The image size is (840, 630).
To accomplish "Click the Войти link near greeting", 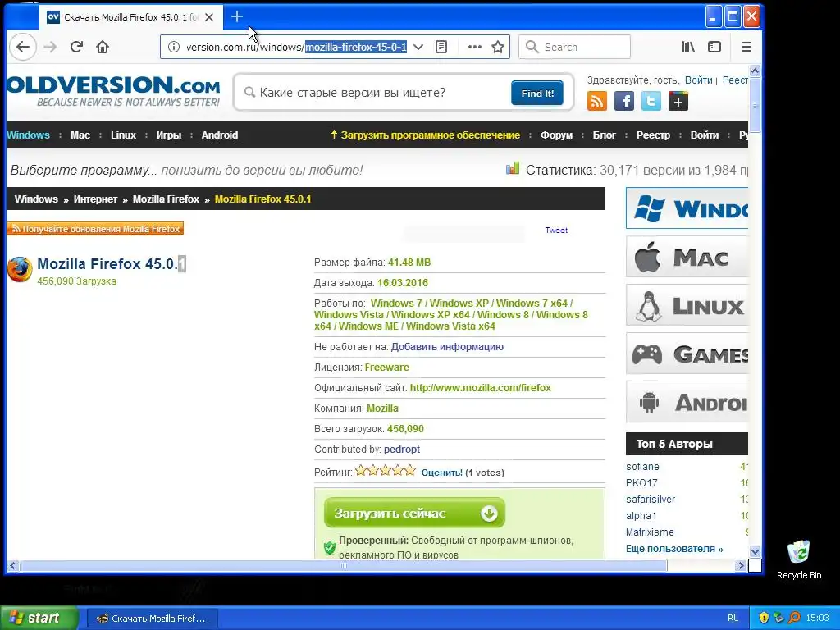I will pos(699,80).
